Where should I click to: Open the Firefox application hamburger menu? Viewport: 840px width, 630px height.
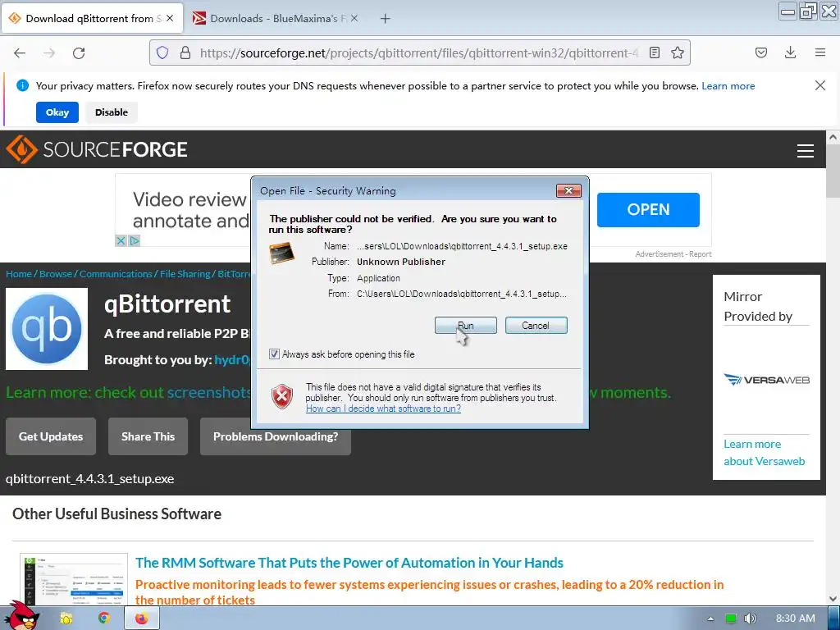820,52
